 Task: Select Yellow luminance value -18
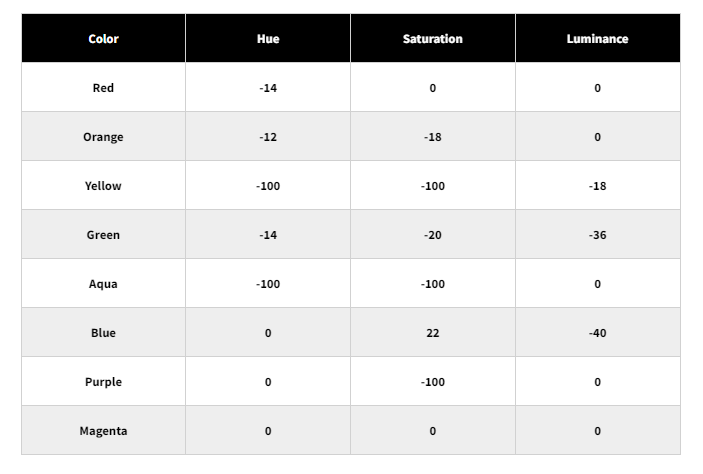click(597, 186)
